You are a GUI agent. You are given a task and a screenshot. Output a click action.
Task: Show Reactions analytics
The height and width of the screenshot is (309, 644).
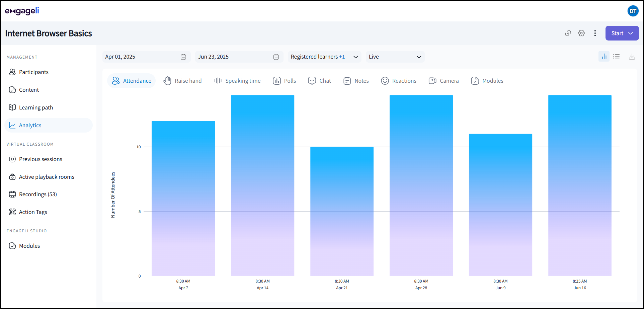399,81
